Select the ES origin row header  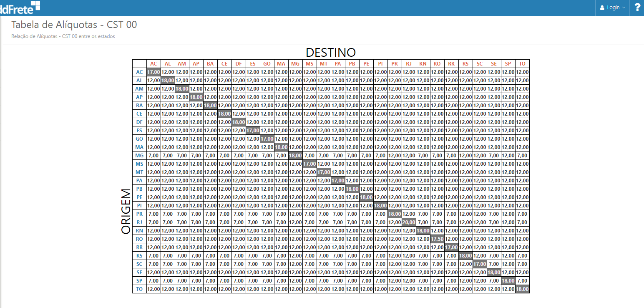(139, 130)
